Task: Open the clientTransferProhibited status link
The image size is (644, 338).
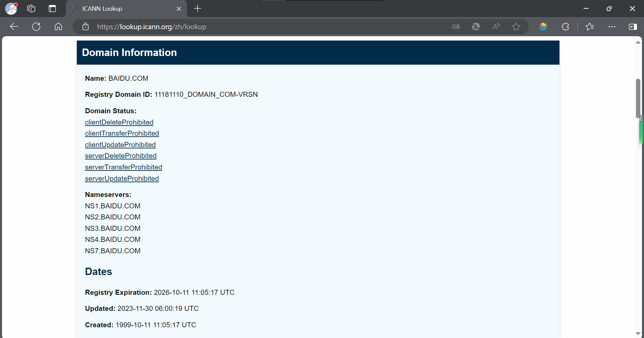Action: [x=122, y=133]
